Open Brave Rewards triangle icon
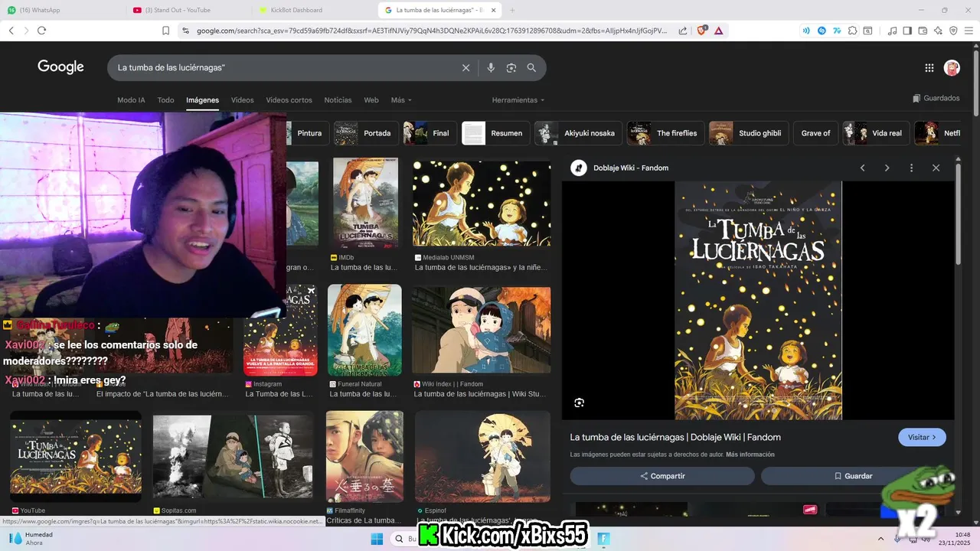This screenshot has height=551, width=980. click(x=719, y=31)
